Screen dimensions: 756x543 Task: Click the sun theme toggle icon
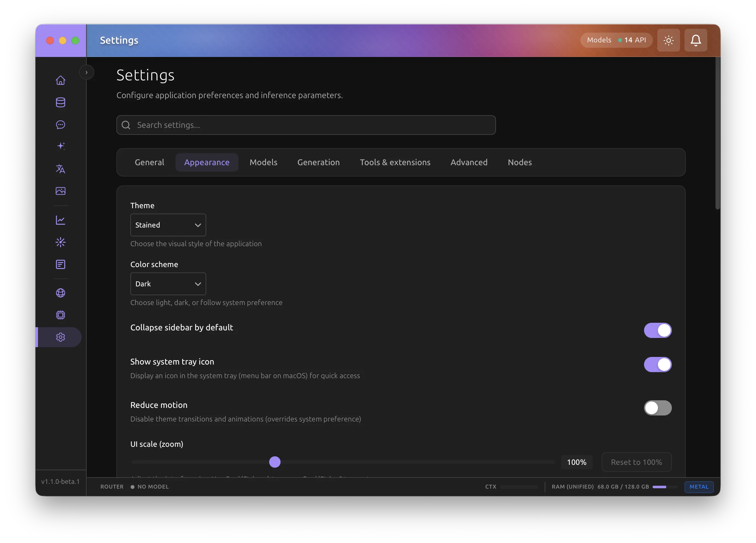[x=668, y=41]
